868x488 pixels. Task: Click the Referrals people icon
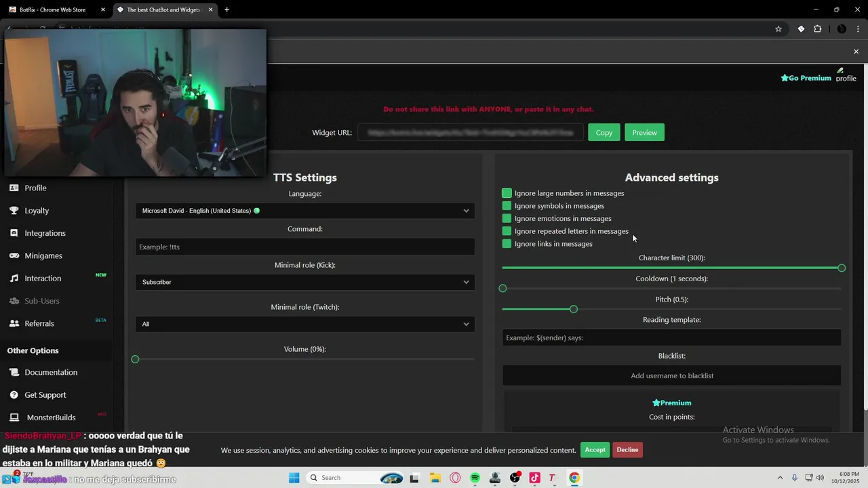click(14, 323)
